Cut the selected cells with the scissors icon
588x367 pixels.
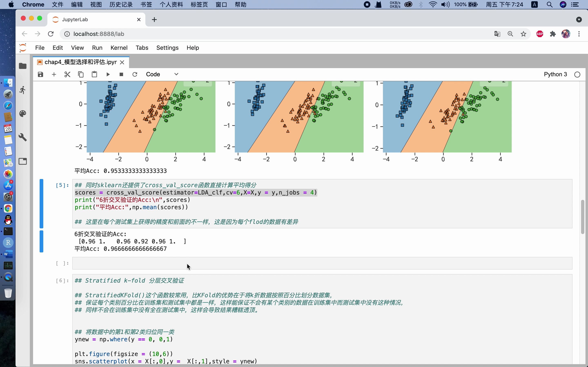click(x=67, y=74)
